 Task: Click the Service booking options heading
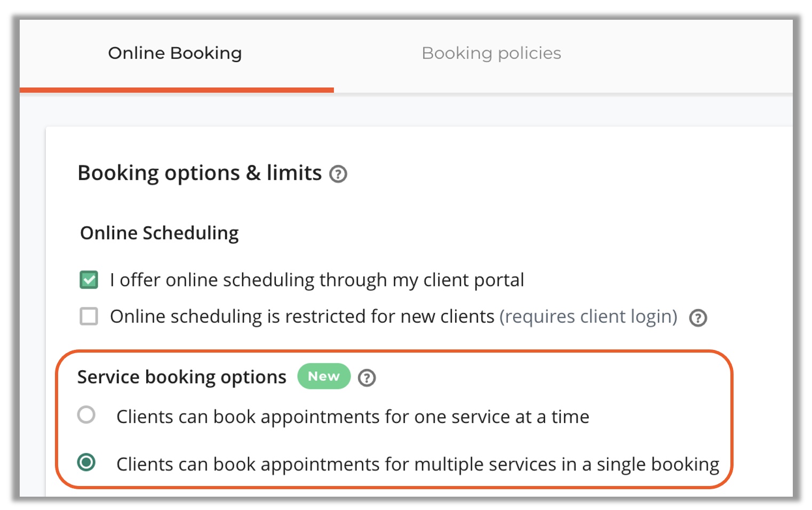point(182,377)
